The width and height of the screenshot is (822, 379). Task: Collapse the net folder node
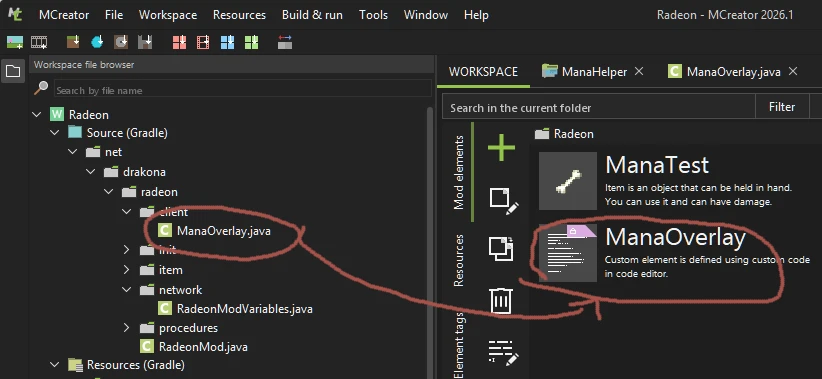(x=72, y=152)
